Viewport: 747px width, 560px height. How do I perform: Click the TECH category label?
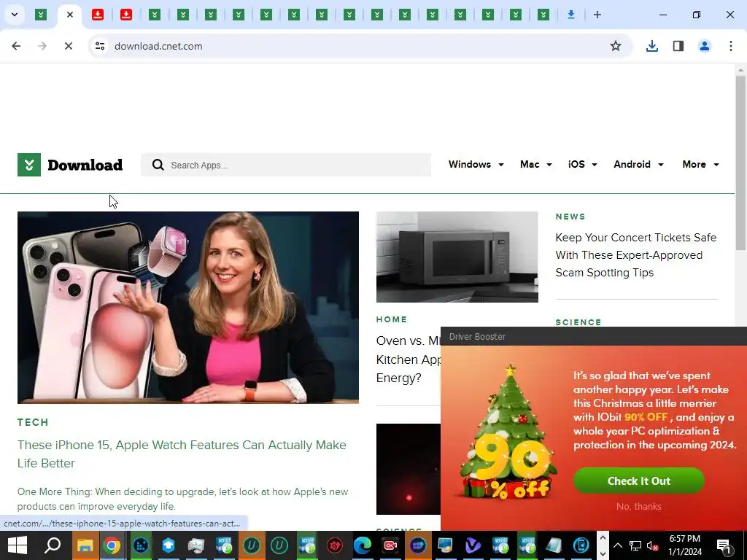tap(33, 422)
